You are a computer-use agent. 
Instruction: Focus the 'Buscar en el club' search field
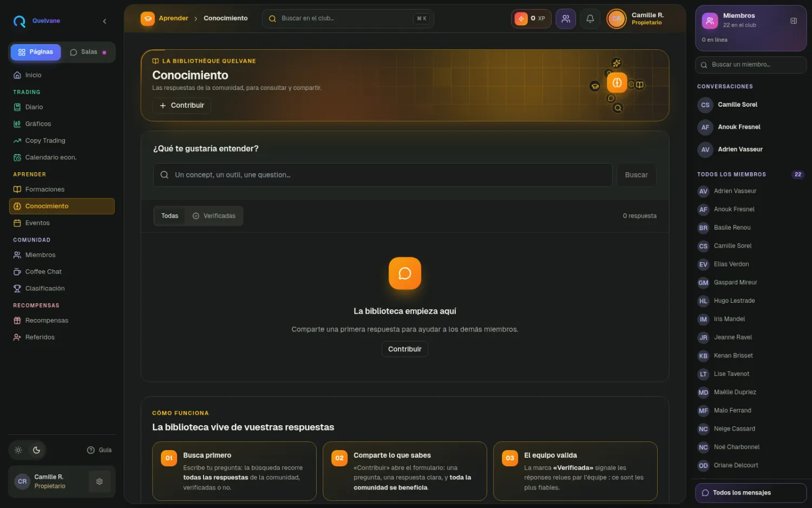coord(348,18)
